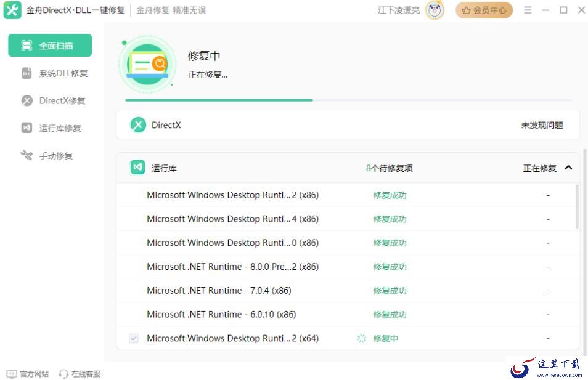The height and width of the screenshot is (380, 588).
Task: Click the 修复中 heading text
Action: click(204, 55)
